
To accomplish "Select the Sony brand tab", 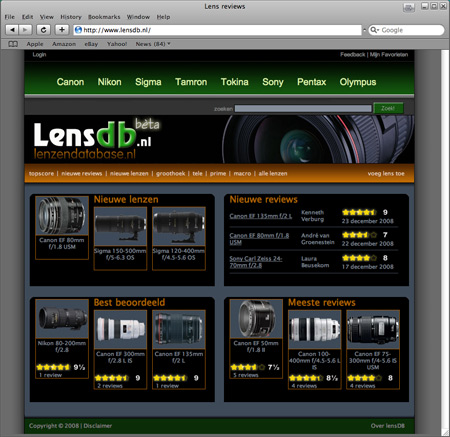I will pos(273,82).
